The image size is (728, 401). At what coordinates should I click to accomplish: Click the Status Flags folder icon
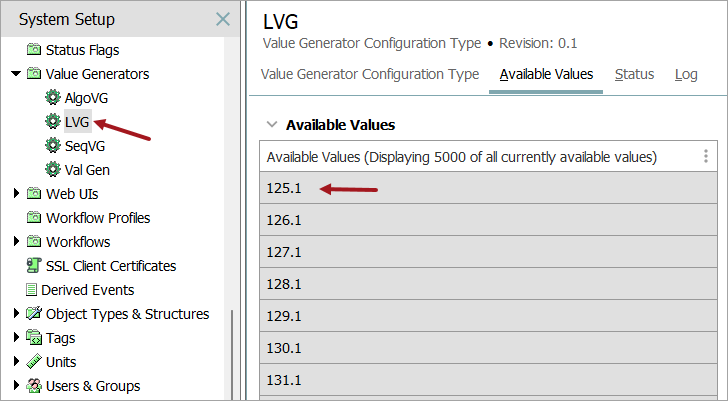point(34,50)
